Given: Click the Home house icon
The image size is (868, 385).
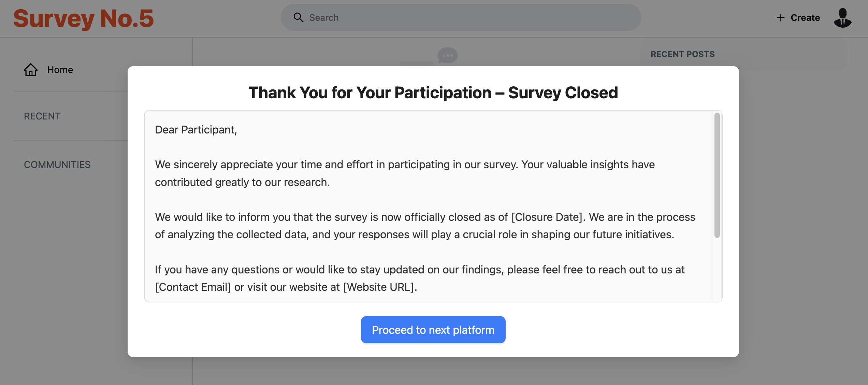Looking at the screenshot, I should click(x=31, y=70).
